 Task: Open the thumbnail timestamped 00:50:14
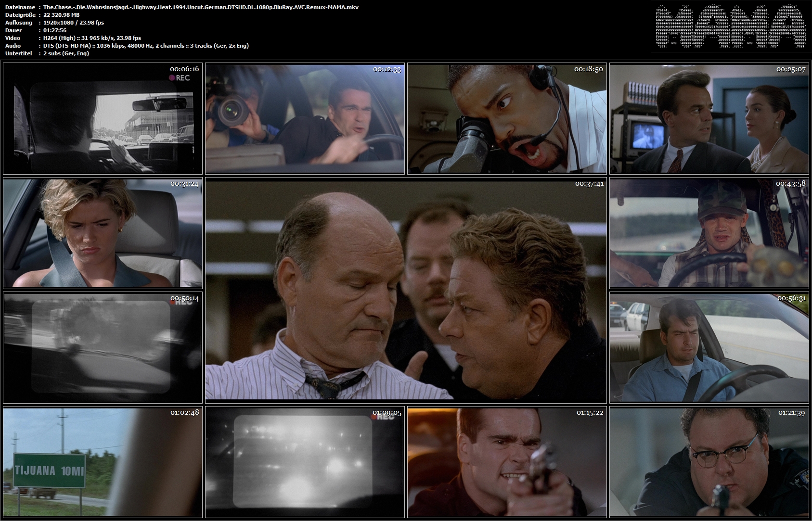103,347
